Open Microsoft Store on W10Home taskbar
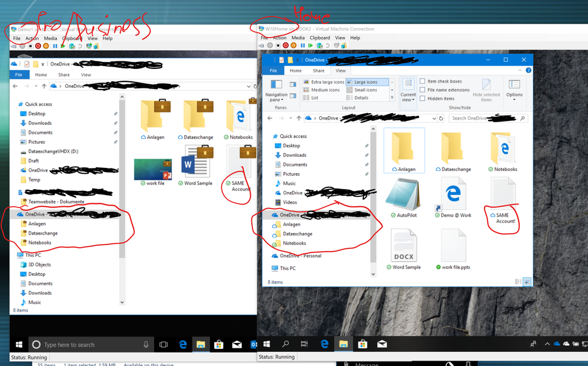Viewport: 588px width, 366px height. tap(362, 344)
